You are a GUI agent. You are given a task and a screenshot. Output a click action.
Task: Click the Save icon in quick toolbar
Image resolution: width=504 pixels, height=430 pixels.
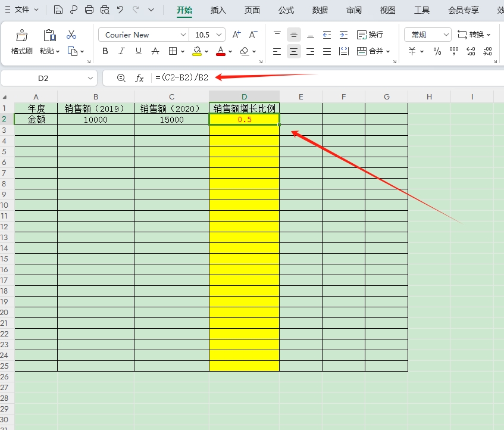tap(58, 10)
